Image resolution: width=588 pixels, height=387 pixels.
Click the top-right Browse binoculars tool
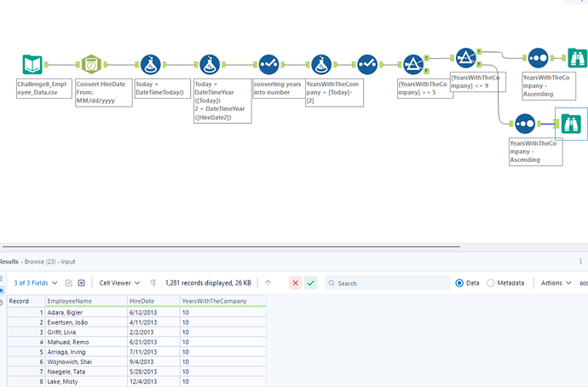tap(578, 58)
